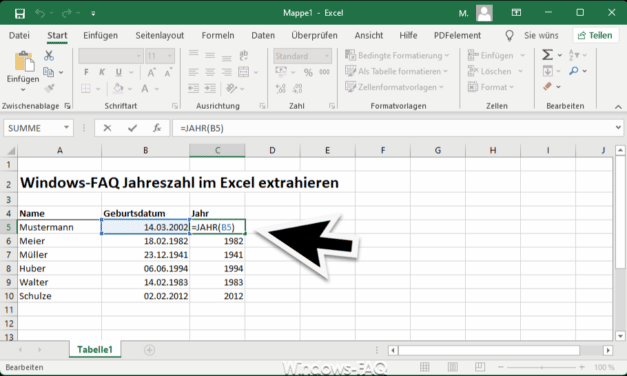Open the Überprüfen ribbon tab
627x376 pixels.
click(x=314, y=35)
